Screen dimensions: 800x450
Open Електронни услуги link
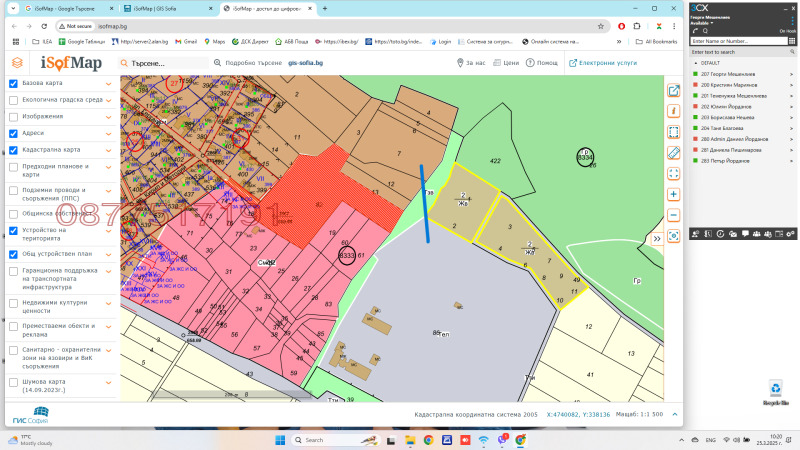[x=607, y=62]
